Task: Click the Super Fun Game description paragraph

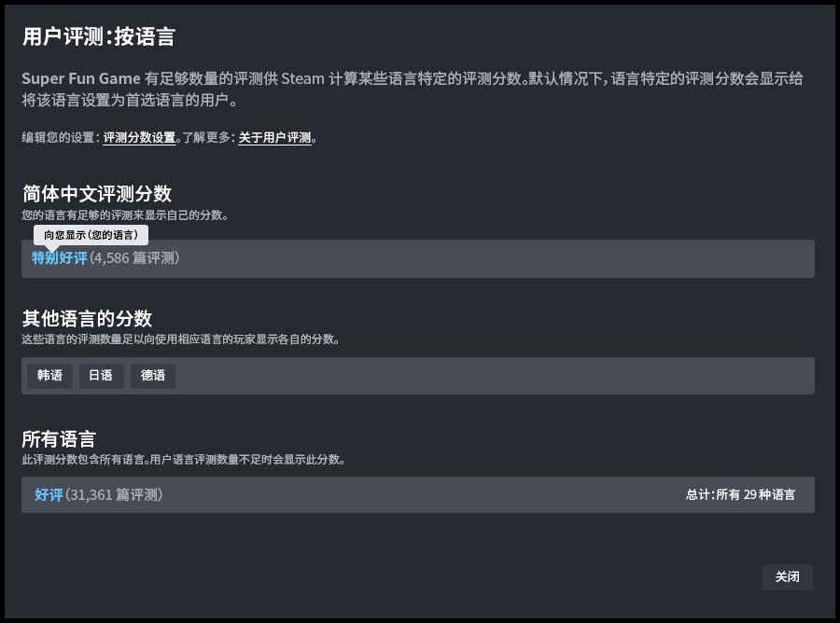Action: point(411,90)
